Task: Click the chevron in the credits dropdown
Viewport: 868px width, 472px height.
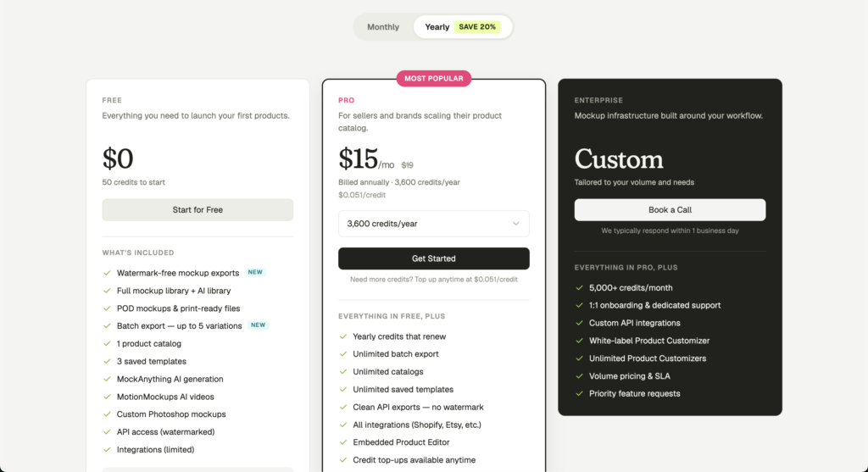Action: point(516,224)
